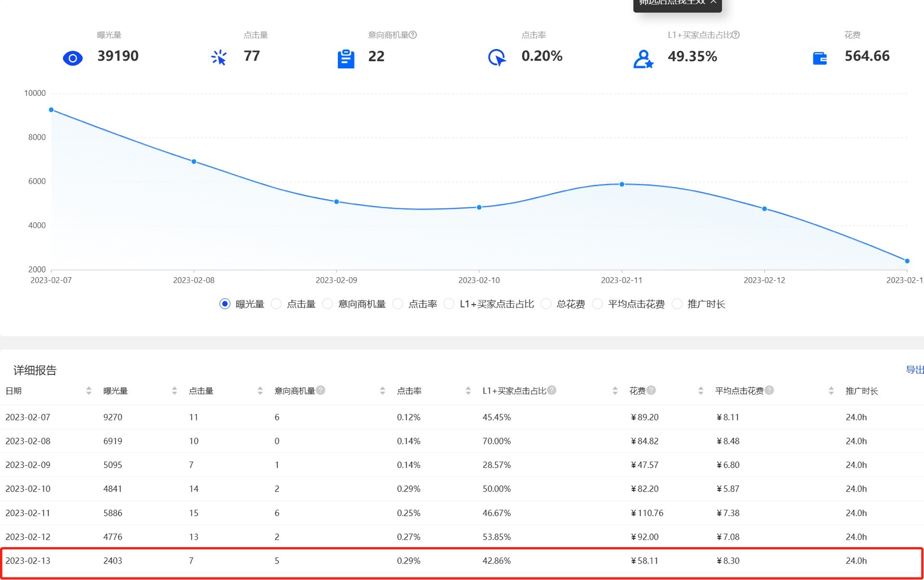Select the 总花费 chart radio
924x580 pixels.
coord(546,304)
